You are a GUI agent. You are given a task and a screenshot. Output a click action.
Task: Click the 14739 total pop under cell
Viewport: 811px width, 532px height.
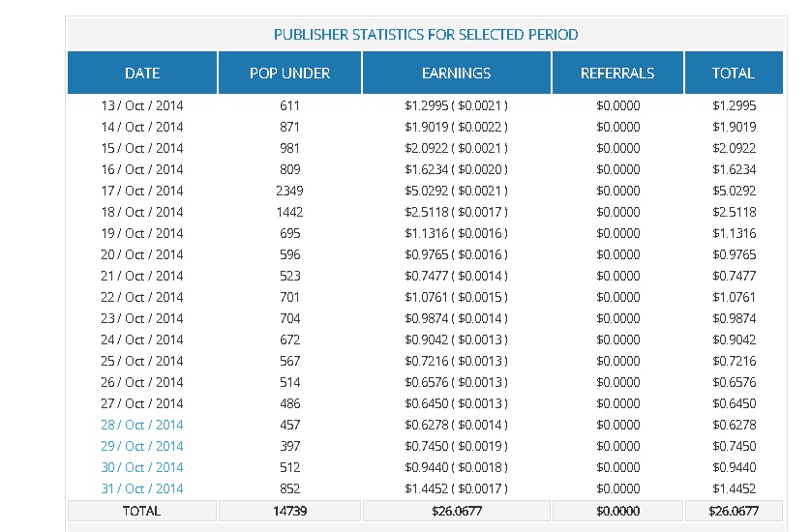pyautogui.click(x=289, y=511)
